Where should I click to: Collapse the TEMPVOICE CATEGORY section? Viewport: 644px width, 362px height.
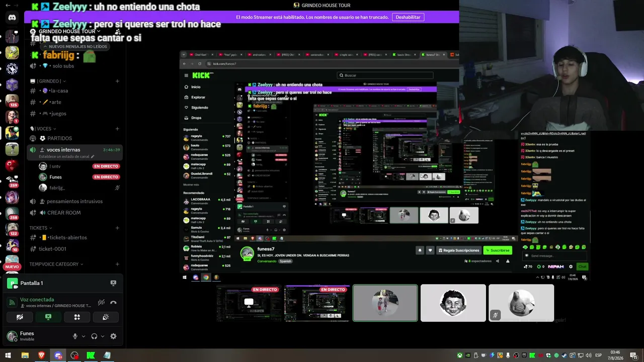point(56,264)
